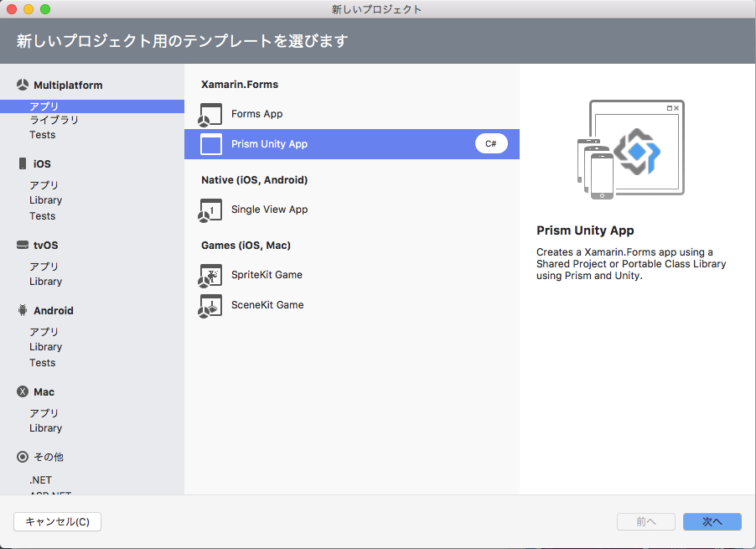The height and width of the screenshot is (549, 756).
Task: Choose the SpriteKit Game template
Action: tap(352, 275)
